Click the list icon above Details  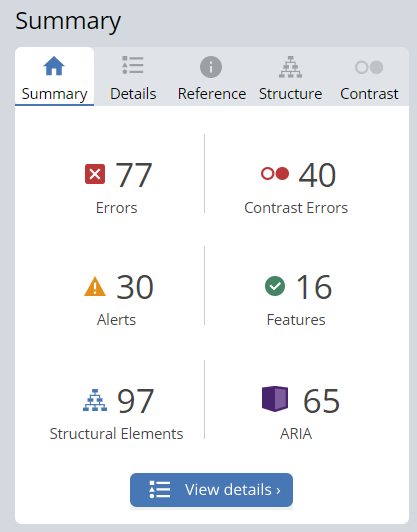[x=133, y=65]
